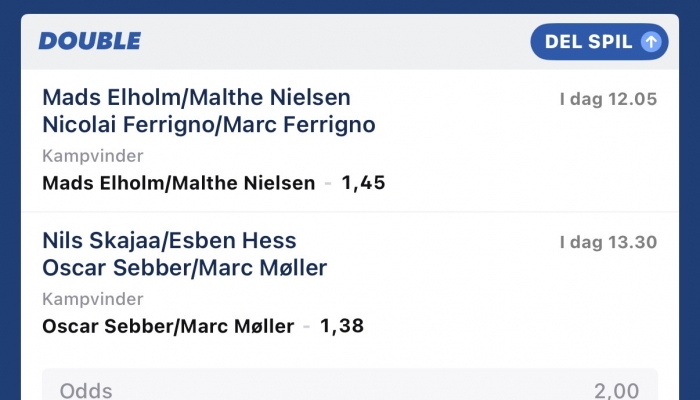Tap the DEL SPIL button
The image size is (700, 400).
pyautogui.click(x=599, y=42)
